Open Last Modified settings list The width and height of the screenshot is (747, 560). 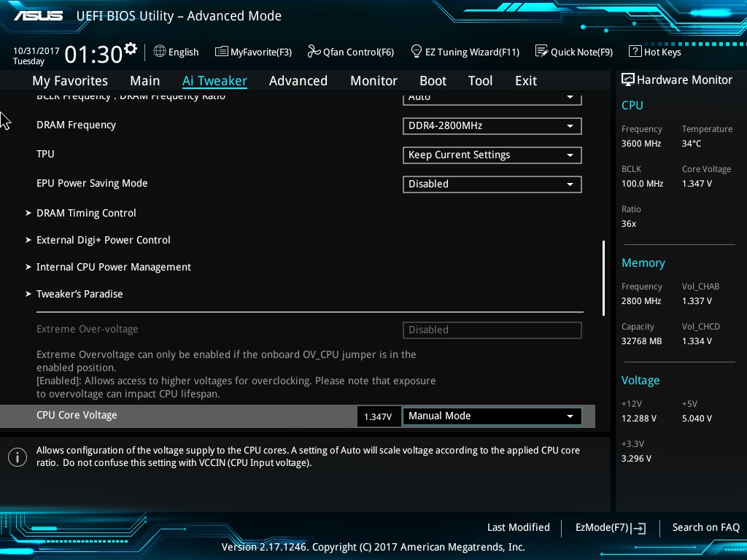coord(519,527)
